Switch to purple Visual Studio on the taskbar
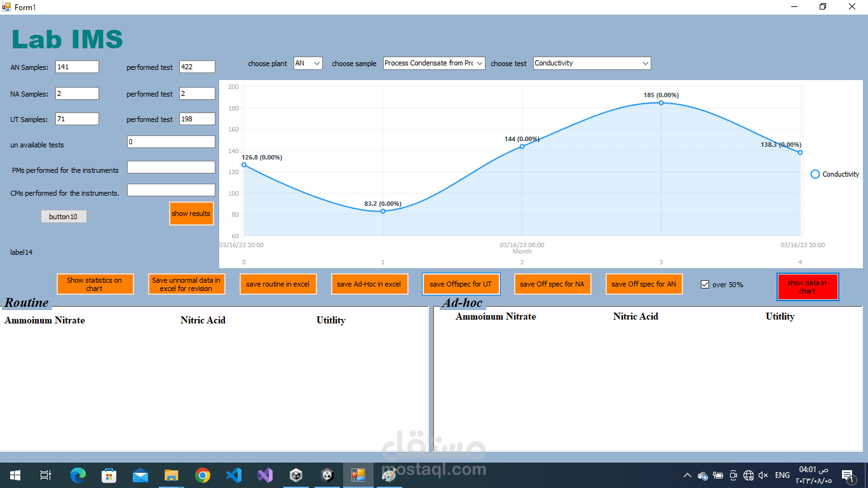Viewport: 868px width, 488px height. 265,475
